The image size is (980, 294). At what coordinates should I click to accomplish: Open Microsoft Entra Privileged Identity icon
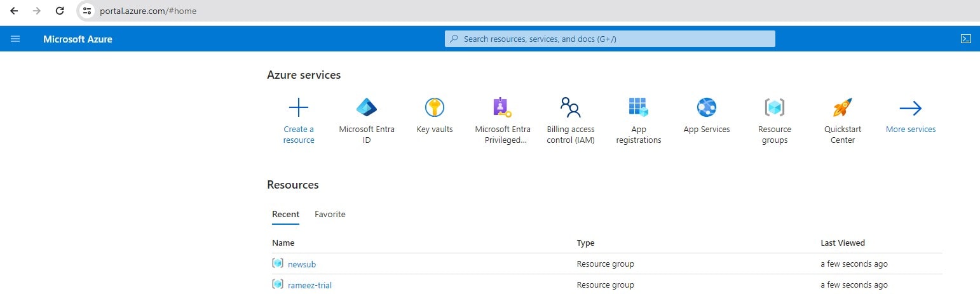point(502,107)
